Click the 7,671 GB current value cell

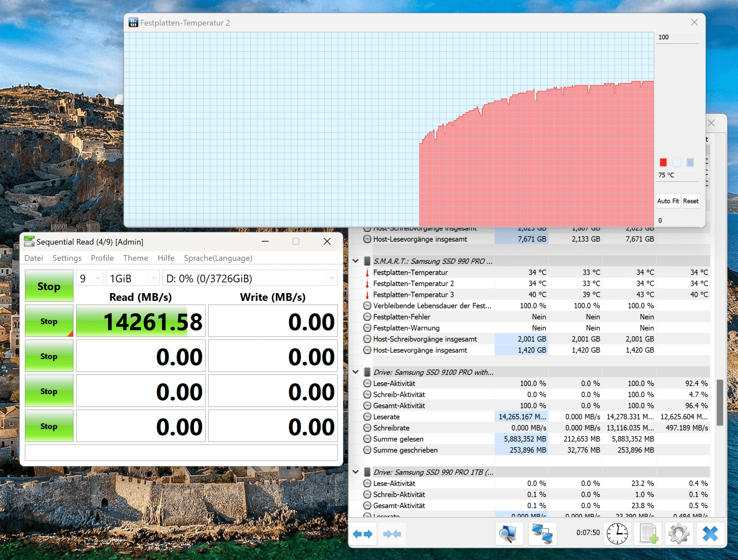522,239
